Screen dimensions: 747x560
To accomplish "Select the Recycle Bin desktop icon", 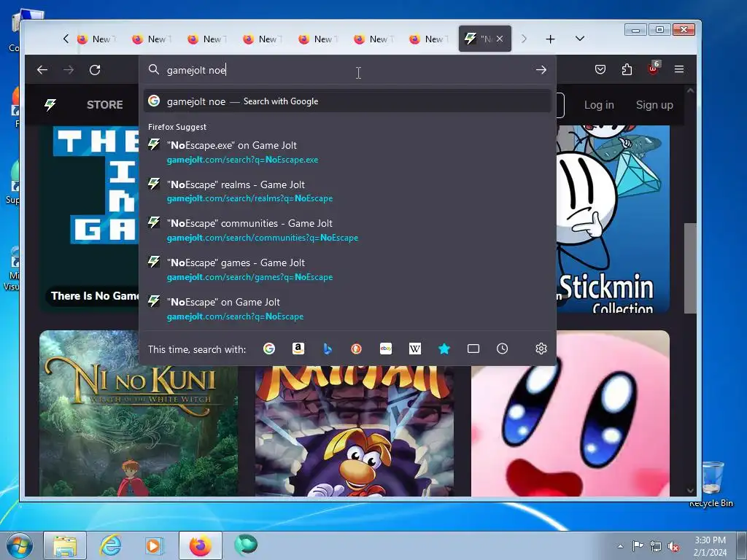I will [x=712, y=483].
